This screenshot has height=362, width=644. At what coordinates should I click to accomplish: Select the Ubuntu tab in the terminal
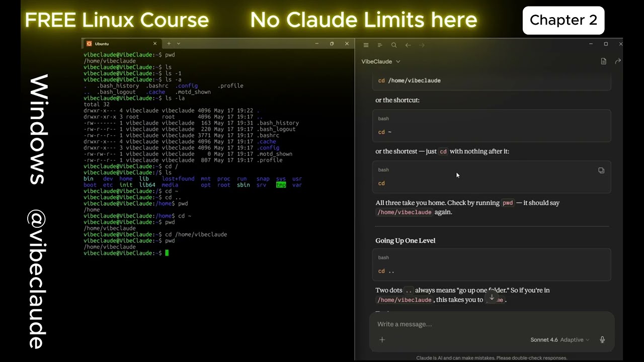tap(123, 44)
